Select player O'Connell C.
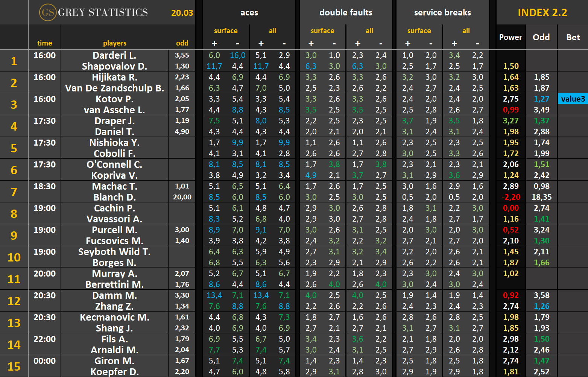 [114, 164]
